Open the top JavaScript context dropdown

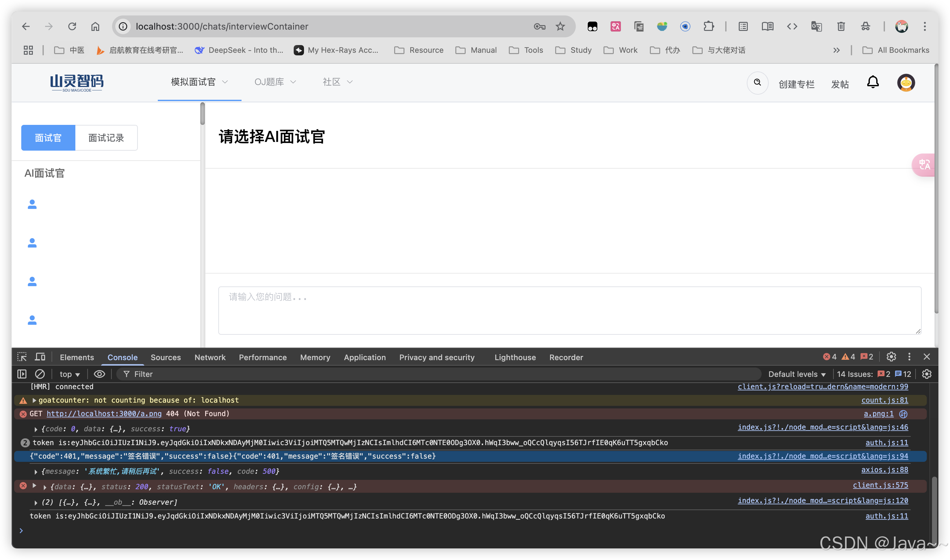point(70,374)
